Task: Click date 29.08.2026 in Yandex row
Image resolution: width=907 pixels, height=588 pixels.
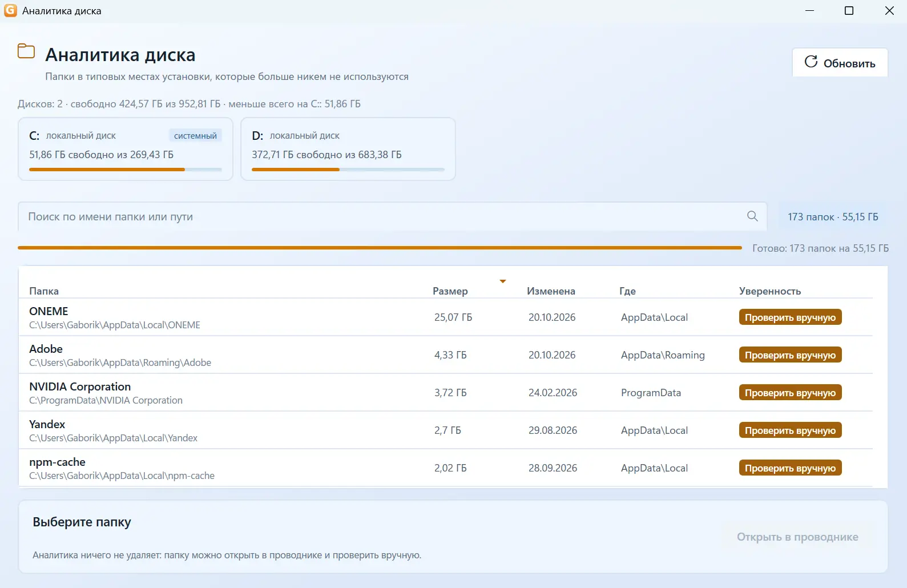Action: pyautogui.click(x=553, y=430)
